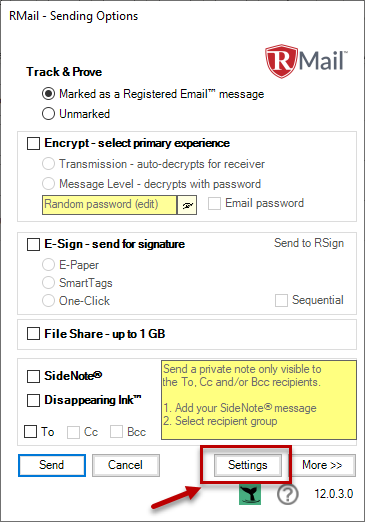Expand extra options with More >> button
This screenshot has height=522, width=365.
click(322, 465)
